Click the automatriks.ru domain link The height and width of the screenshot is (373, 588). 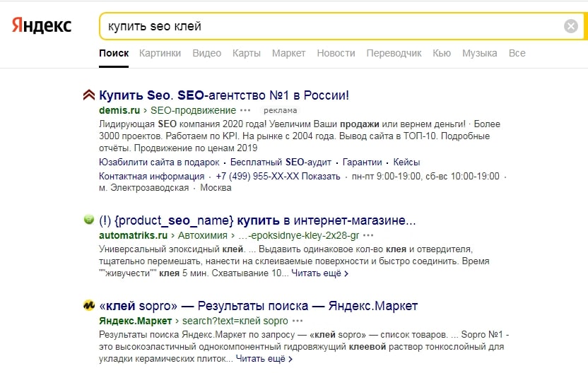[x=133, y=235]
